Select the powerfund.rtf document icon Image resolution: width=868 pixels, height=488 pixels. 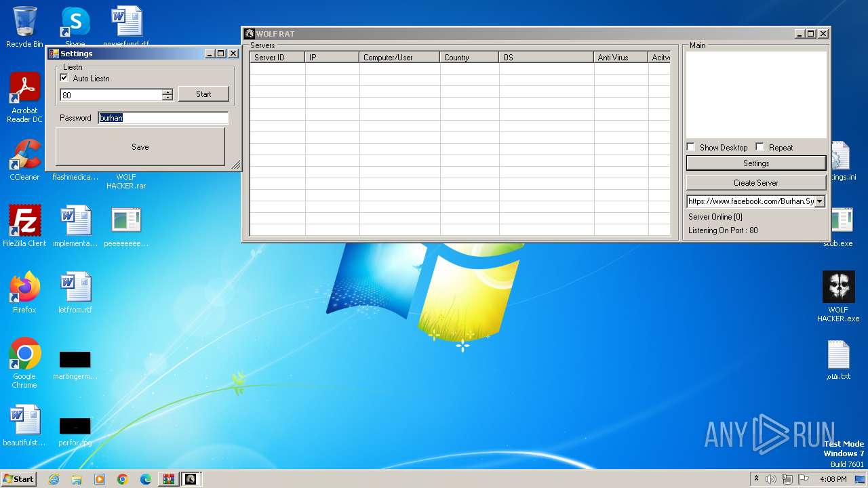tap(126, 26)
